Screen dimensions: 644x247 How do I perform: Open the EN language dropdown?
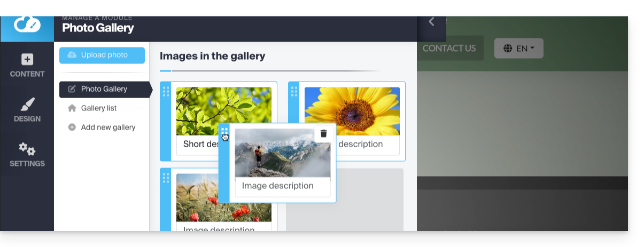point(518,49)
